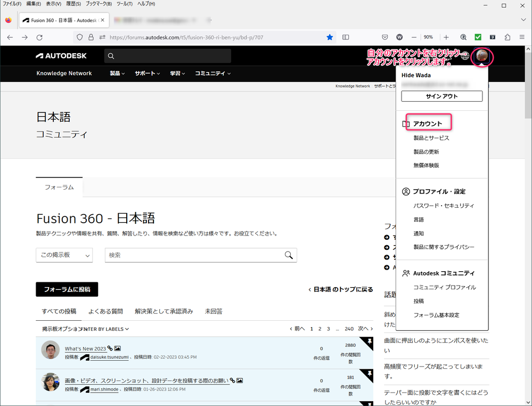Expand the 学習 menu
This screenshot has width=532, height=406.
(x=177, y=74)
